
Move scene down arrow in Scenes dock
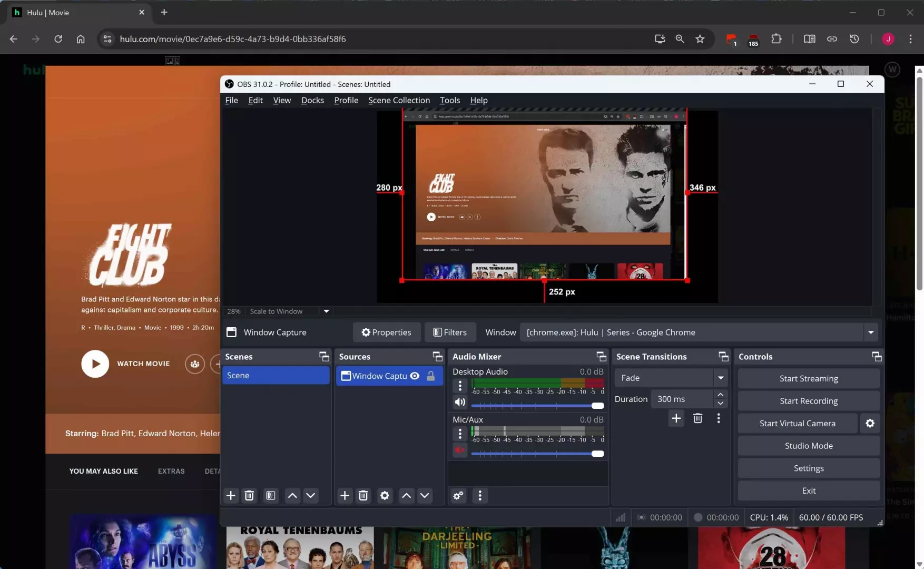point(311,495)
